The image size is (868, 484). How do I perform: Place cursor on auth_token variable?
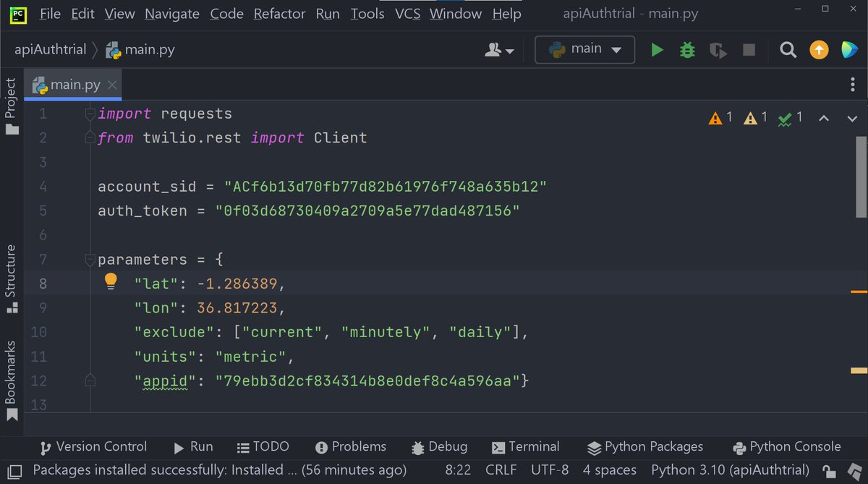(142, 211)
